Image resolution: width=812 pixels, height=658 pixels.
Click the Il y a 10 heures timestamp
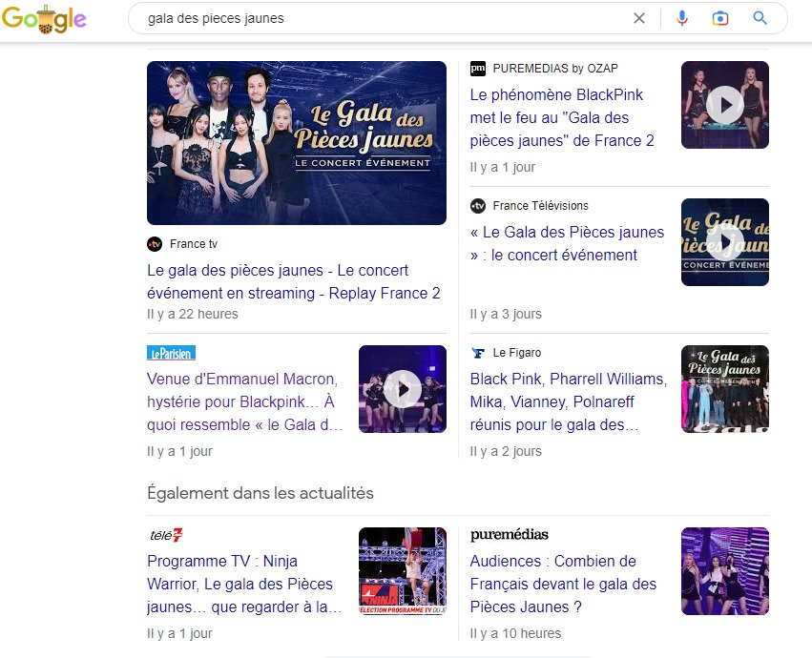[x=515, y=633]
